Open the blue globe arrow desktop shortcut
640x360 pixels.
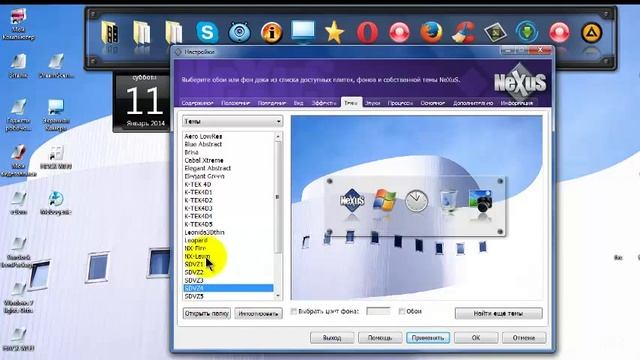56,203
